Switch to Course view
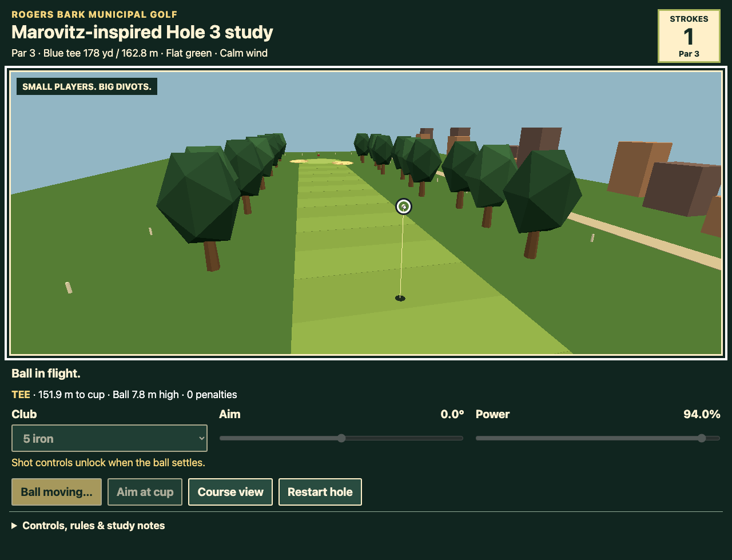Image resolution: width=732 pixels, height=560 pixels. [230, 492]
